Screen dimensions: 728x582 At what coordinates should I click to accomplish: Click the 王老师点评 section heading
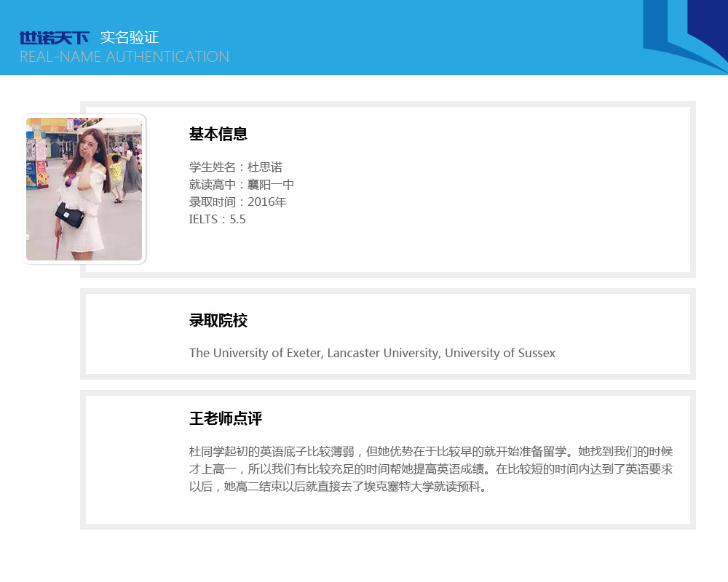(226, 419)
